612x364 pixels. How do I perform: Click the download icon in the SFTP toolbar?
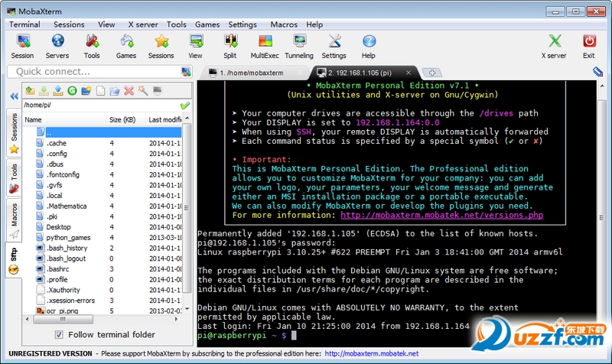(44, 91)
